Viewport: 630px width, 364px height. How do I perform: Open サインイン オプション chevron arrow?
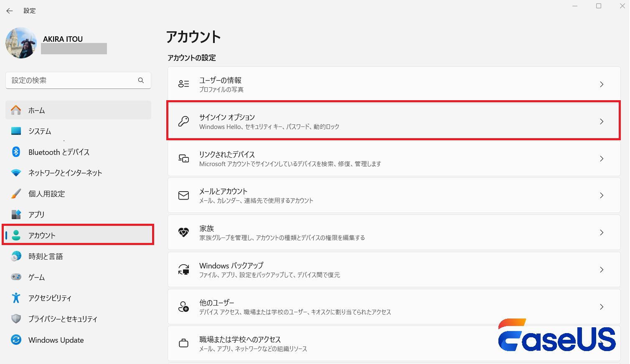coord(602,121)
